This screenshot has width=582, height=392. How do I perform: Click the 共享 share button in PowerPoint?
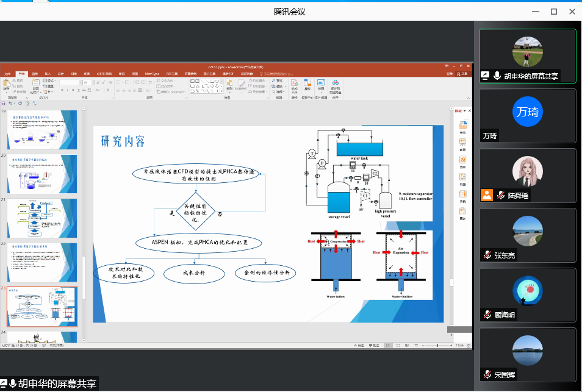pyautogui.click(x=463, y=73)
